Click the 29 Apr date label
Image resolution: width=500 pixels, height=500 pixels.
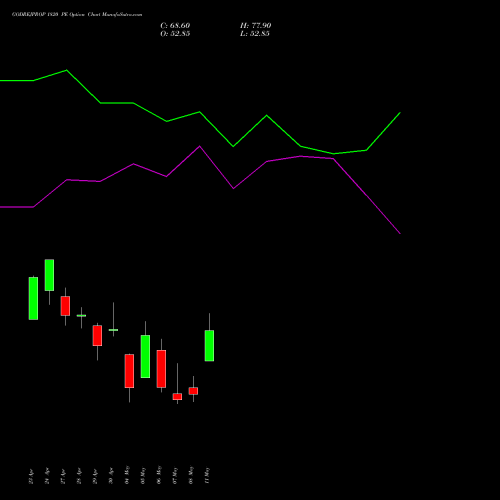(x=95, y=477)
